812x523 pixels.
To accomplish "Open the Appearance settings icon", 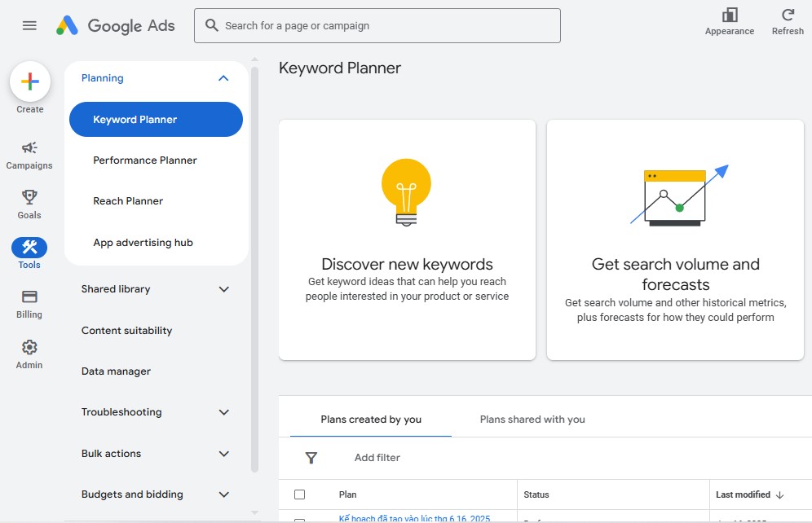I will click(729, 15).
